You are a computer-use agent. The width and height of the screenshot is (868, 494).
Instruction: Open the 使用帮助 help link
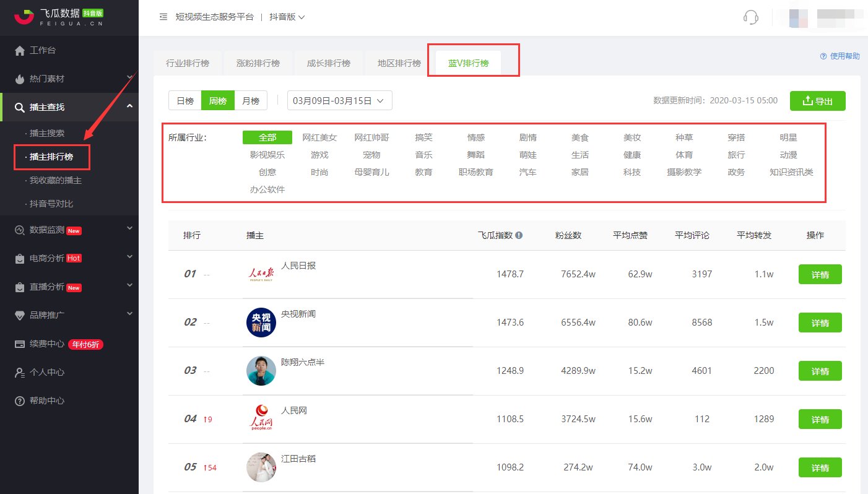coord(840,56)
